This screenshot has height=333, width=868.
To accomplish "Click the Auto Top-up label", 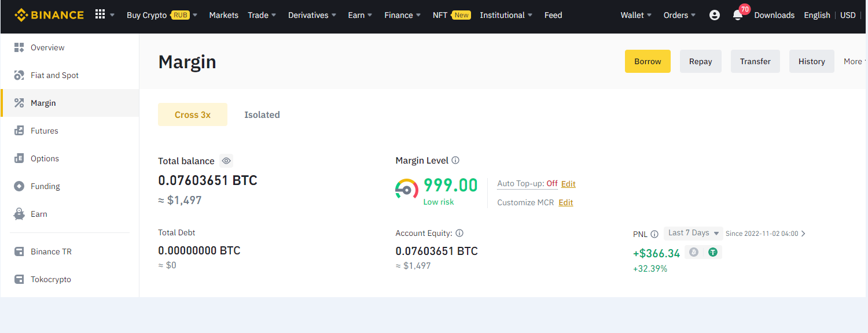I will 520,184.
